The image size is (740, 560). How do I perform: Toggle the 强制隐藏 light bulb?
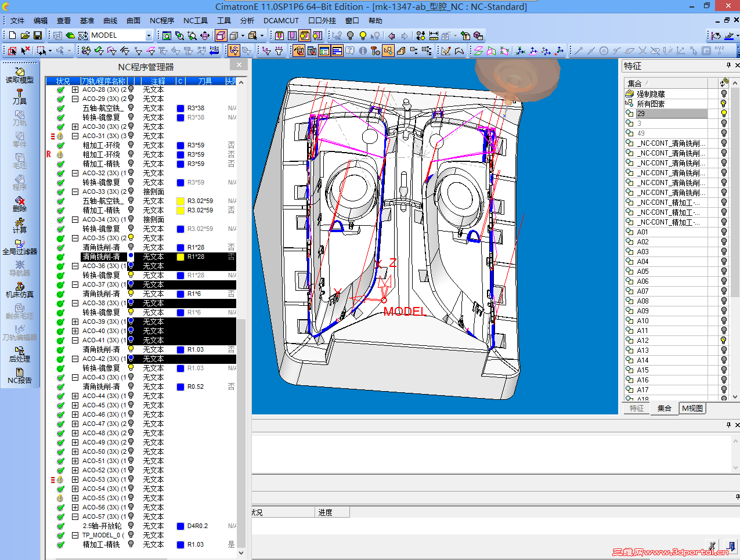[724, 94]
